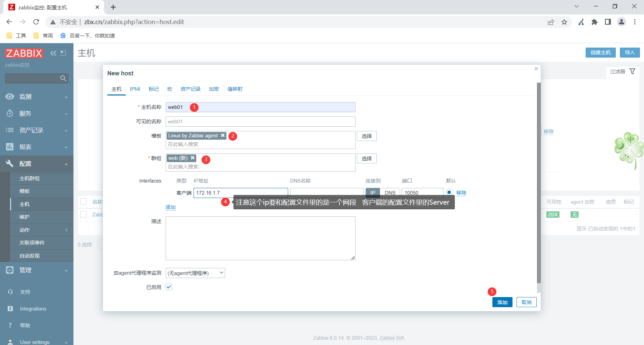Open the 服务 services clock icon
The image size is (644, 345).
pyautogui.click(x=10, y=113)
